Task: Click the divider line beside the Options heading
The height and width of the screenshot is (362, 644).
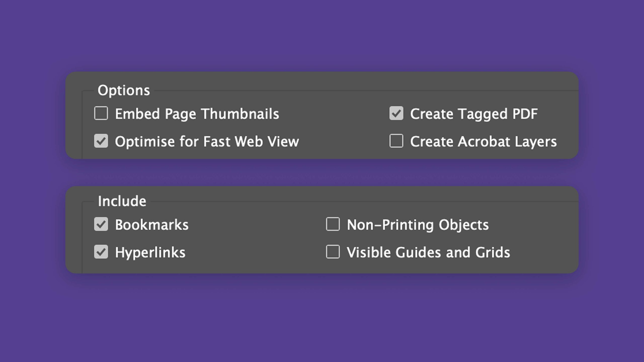Action: [365, 91]
